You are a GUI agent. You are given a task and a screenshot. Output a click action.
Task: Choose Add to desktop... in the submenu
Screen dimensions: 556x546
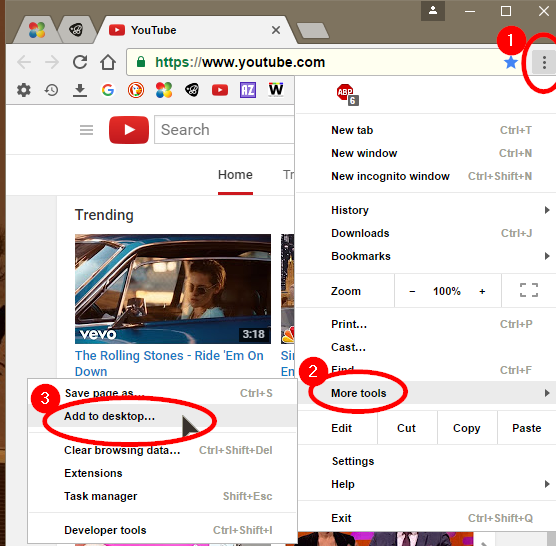162,416
